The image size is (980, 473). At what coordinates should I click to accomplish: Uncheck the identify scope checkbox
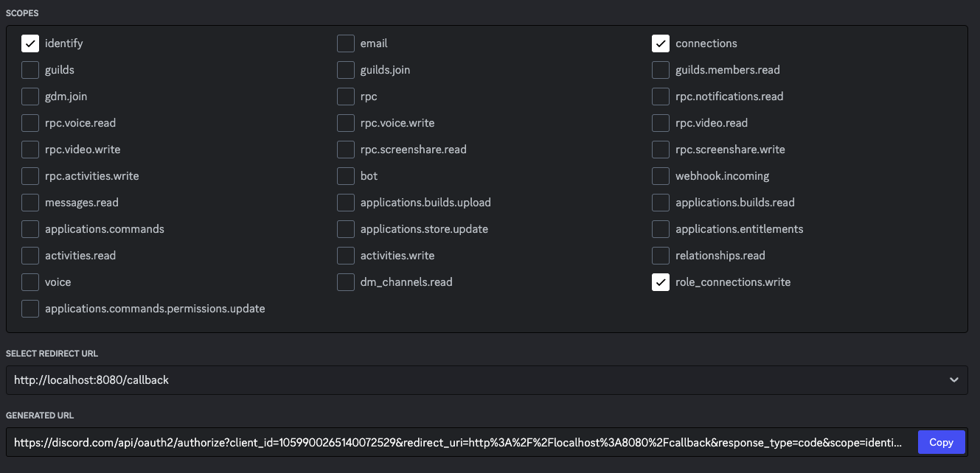[x=30, y=43]
